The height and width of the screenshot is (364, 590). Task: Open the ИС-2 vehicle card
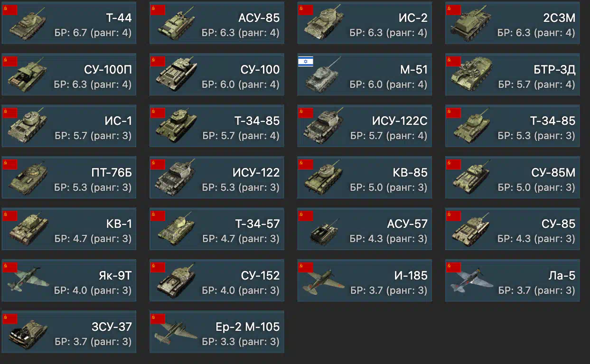pos(365,23)
